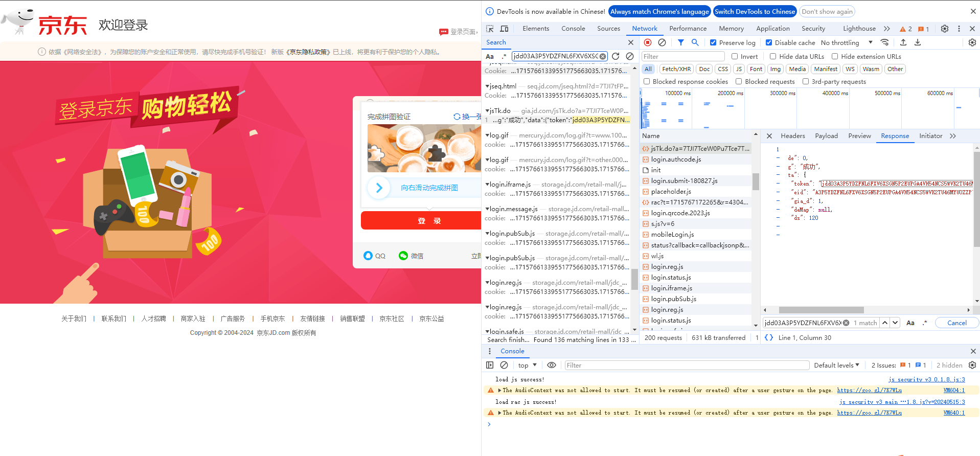980x456 pixels.
Task: Enable Hide data URLs checkbox
Action: pyautogui.click(x=773, y=56)
